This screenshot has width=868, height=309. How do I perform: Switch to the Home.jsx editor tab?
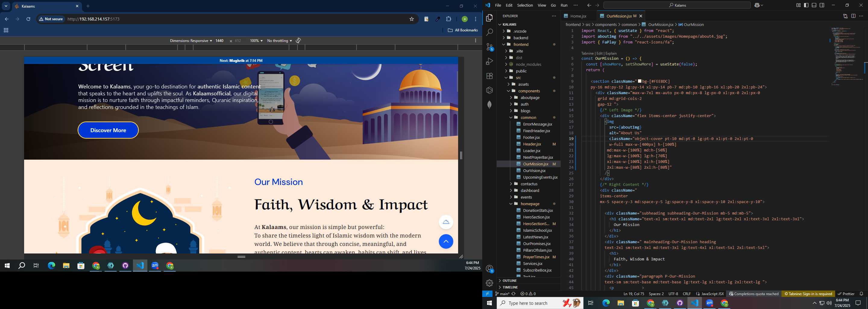[x=578, y=16]
